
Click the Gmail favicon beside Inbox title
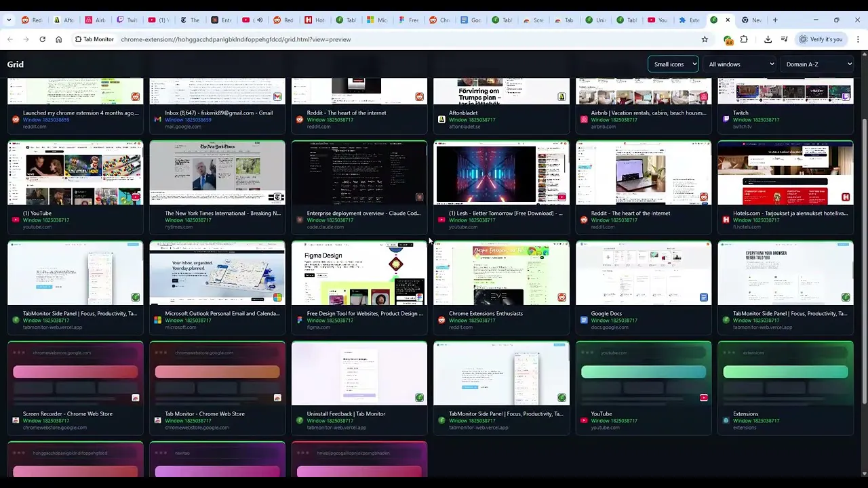pyautogui.click(x=158, y=120)
